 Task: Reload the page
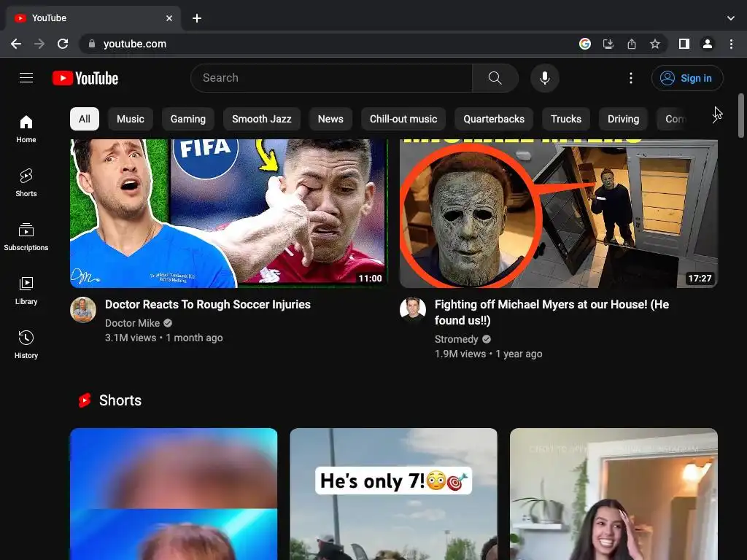coord(63,44)
